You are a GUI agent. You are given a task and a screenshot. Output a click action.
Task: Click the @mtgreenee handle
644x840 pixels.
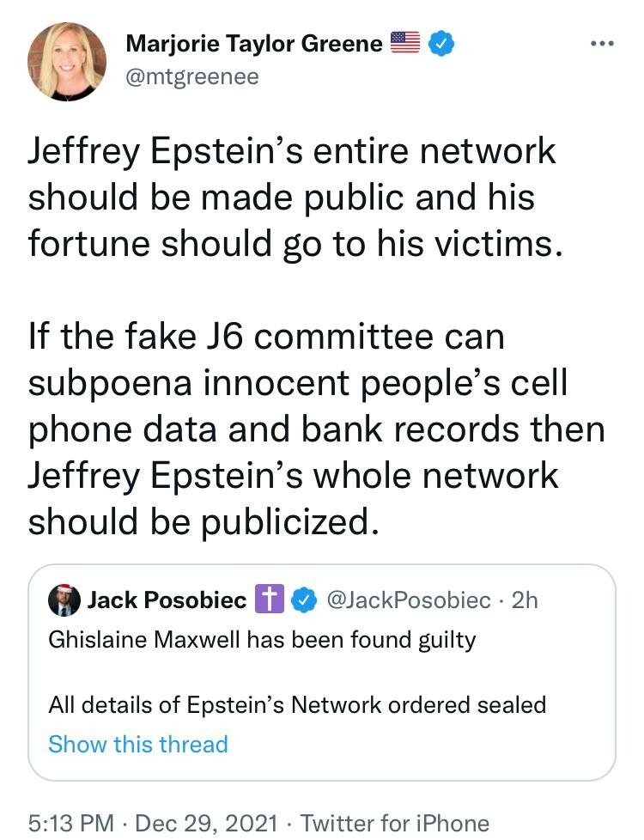pos(192,77)
